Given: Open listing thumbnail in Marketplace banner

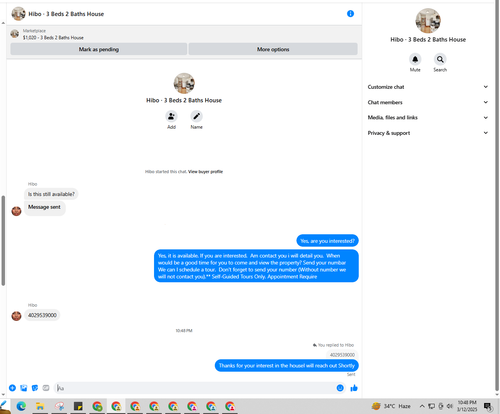Looking at the screenshot, I should pos(15,34).
